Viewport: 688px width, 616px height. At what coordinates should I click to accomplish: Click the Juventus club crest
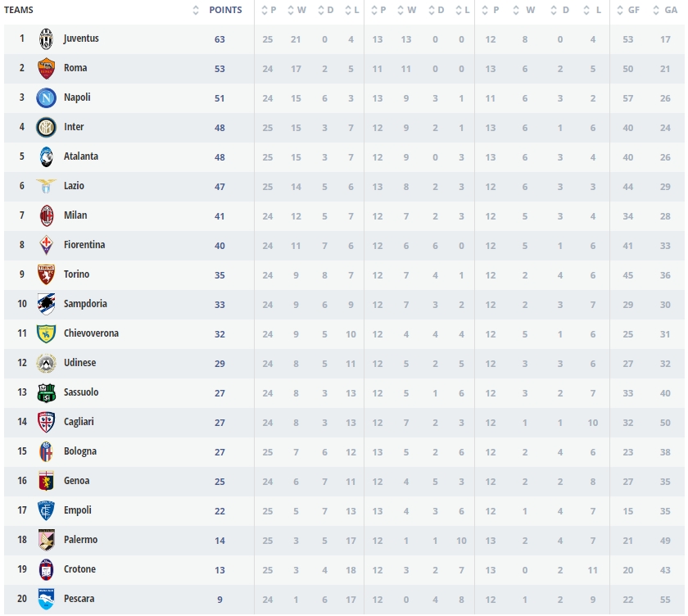click(46, 39)
